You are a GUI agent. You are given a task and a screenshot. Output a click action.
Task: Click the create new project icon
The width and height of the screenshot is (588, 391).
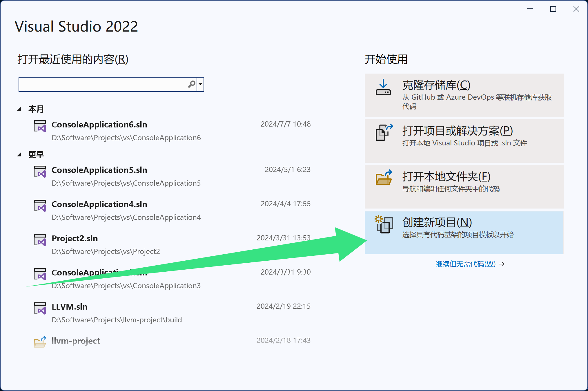point(384,224)
